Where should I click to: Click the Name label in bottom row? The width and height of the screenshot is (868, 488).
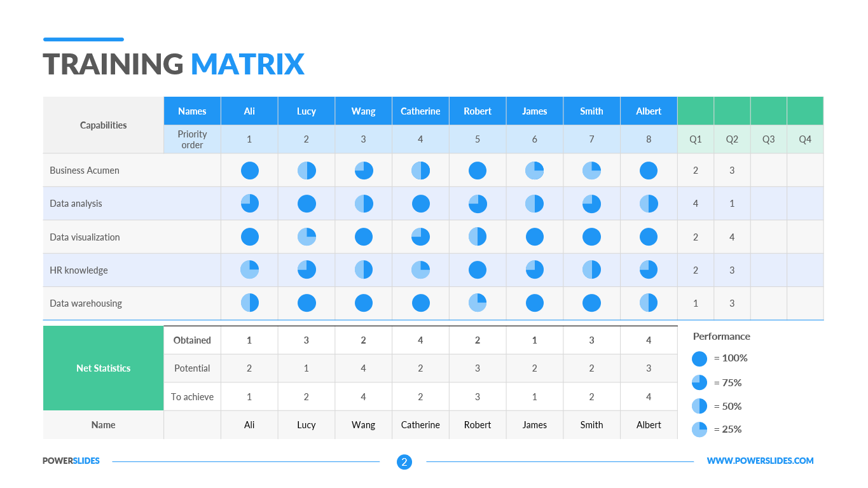pyautogui.click(x=103, y=425)
